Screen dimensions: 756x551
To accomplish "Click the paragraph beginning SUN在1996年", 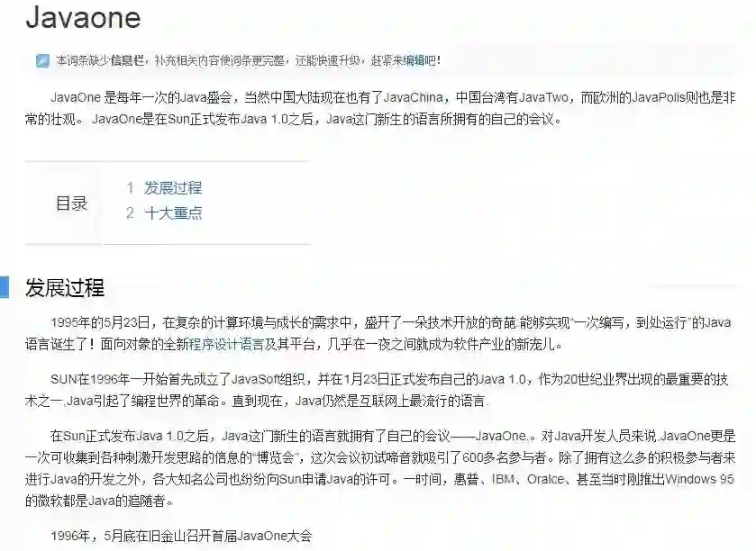I will (x=377, y=390).
